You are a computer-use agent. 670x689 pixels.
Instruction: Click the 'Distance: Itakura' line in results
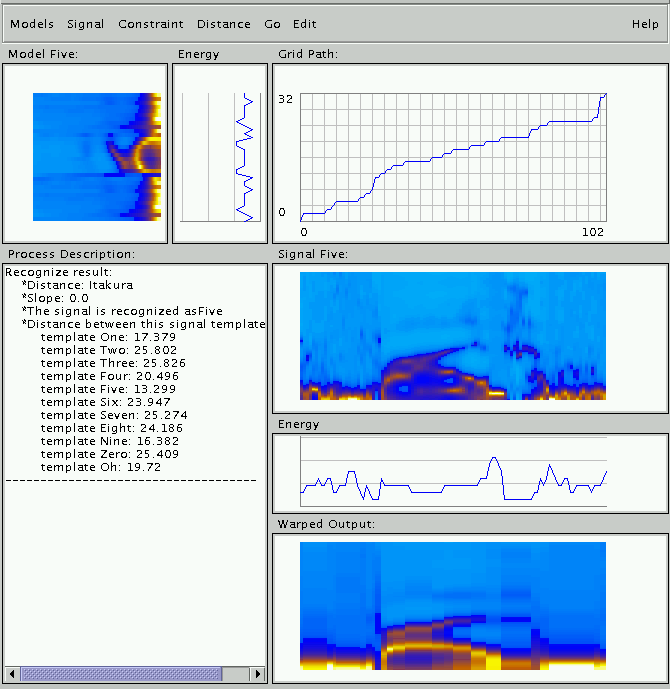tap(78, 285)
